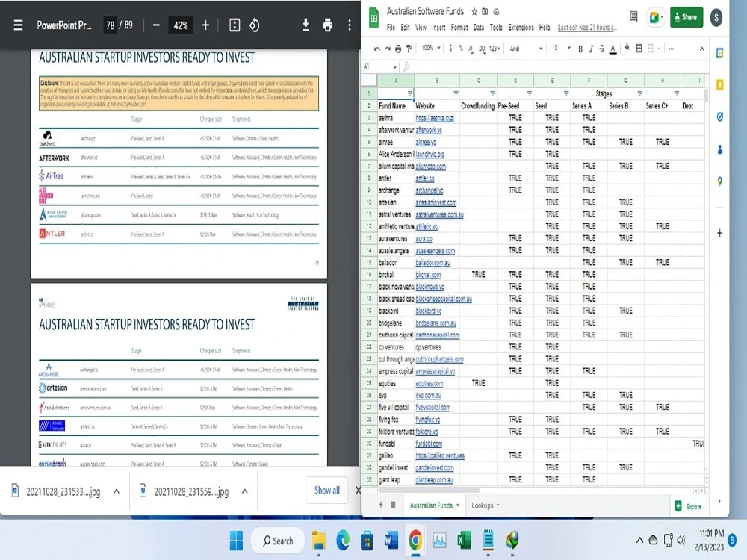Open comment history in Sheets
This screenshot has height=560, width=747.
click(633, 16)
